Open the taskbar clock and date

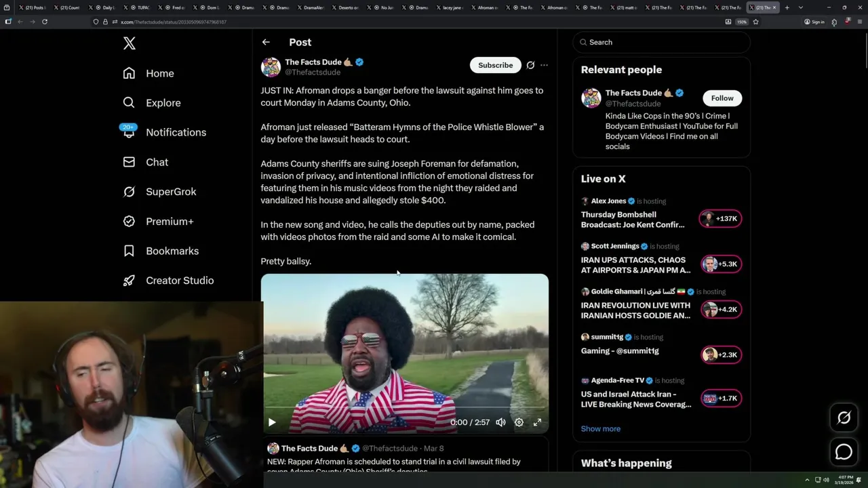coord(845,480)
